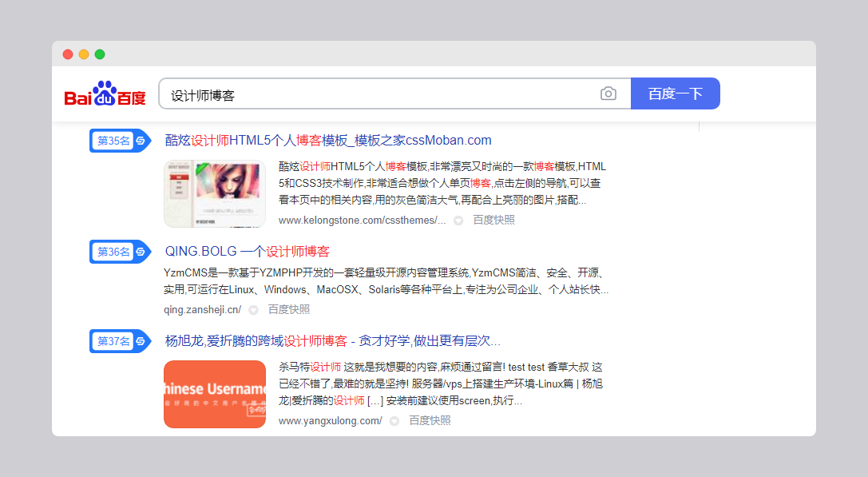Open 百度快照 for the yangxulong.com result
Viewport: 868px width, 477px height.
tap(430, 420)
